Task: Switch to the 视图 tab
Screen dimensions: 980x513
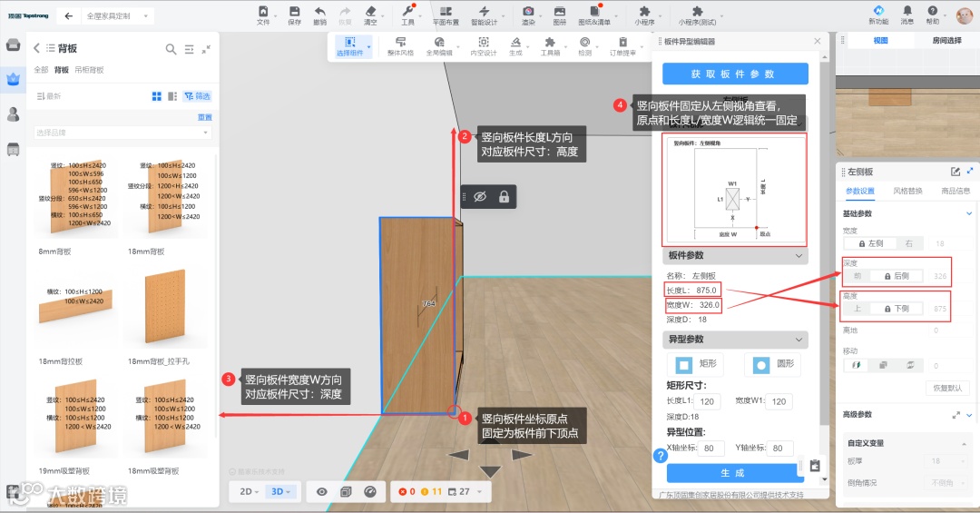Action: pyautogui.click(x=880, y=41)
